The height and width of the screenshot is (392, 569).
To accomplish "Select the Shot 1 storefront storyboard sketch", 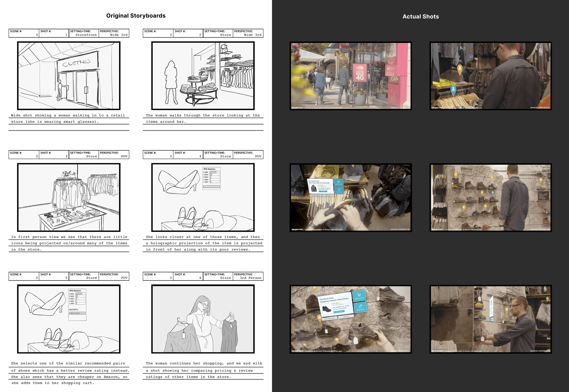I will [69, 76].
